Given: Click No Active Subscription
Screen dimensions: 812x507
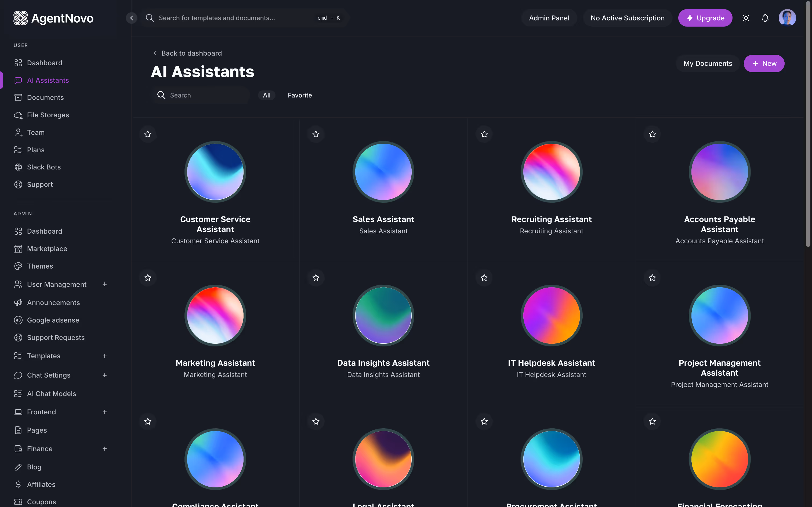Looking at the screenshot, I should 627,18.
